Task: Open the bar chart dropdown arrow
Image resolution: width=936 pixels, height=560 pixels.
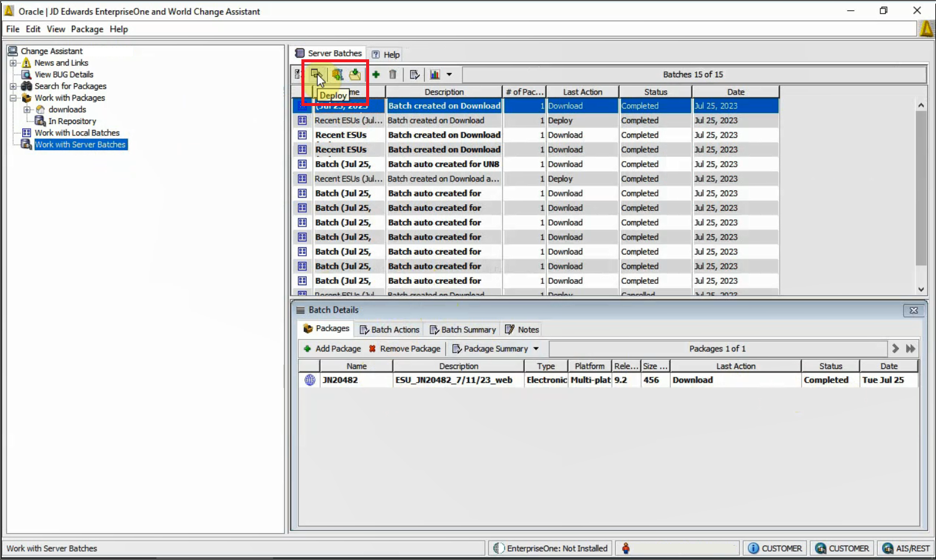Action: (449, 74)
